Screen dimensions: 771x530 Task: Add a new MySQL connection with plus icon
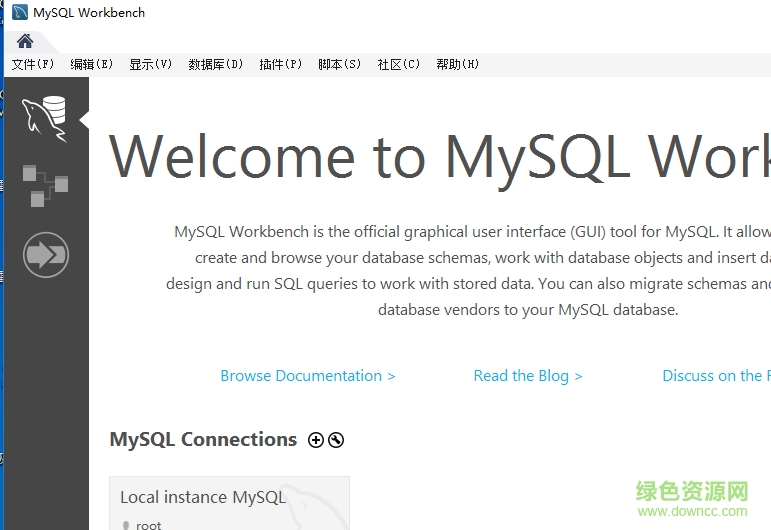316,440
